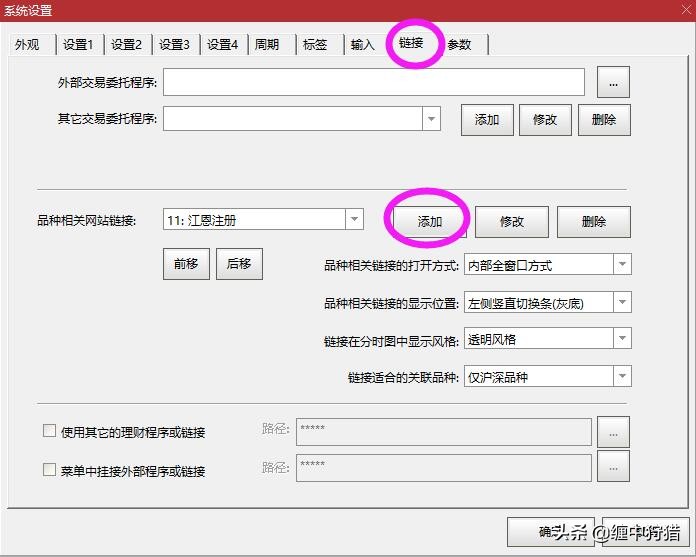Screen dimensions: 696x557
Task: Expand the 品种相关网站链接 dropdown
Action: 354,219
